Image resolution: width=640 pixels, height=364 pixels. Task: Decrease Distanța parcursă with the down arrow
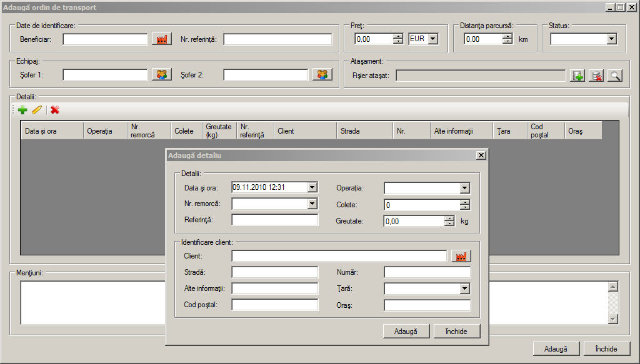tap(507, 41)
